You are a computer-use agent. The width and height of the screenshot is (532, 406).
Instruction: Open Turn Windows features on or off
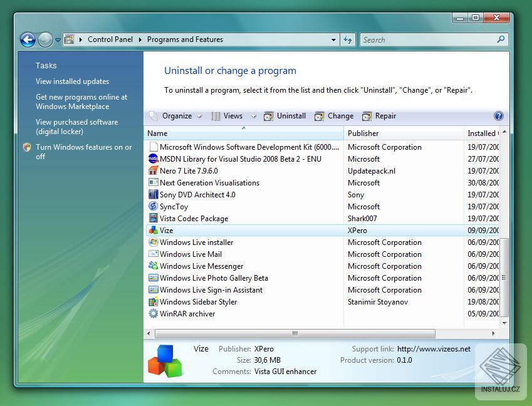(x=83, y=152)
